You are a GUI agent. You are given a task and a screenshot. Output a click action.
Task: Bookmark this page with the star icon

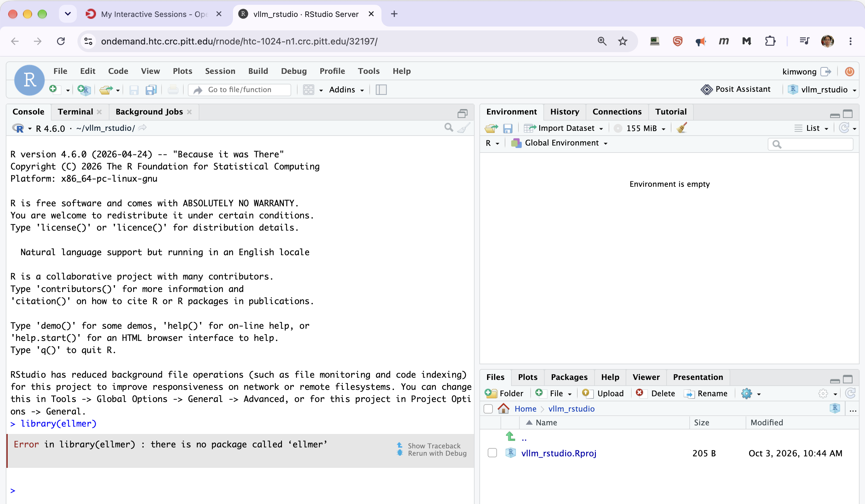pos(623,42)
